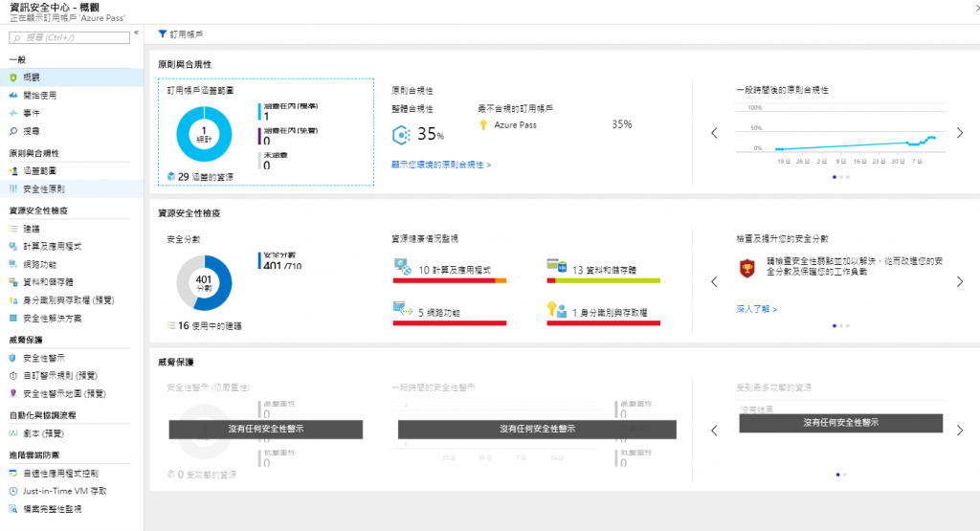Image resolution: width=980 pixels, height=531 pixels.
Task: Click the 未涵蓋 legend entry
Action: pyautogui.click(x=274, y=161)
